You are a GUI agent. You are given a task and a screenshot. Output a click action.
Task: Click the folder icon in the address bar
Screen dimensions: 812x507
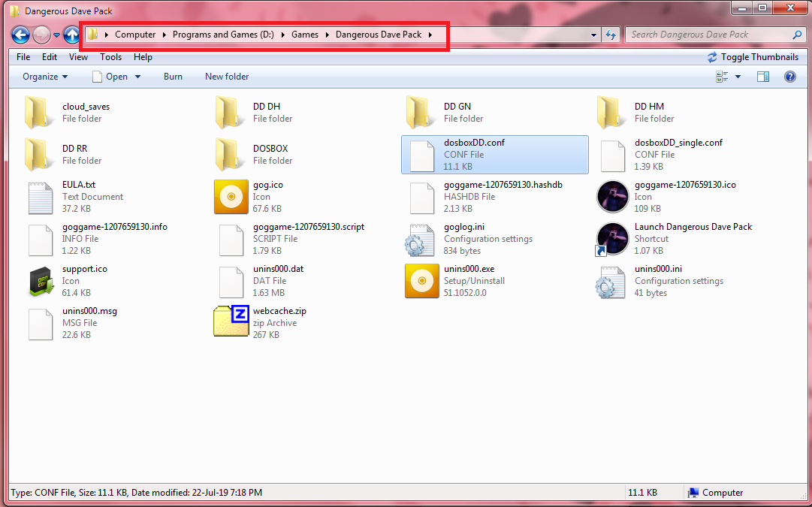click(92, 35)
